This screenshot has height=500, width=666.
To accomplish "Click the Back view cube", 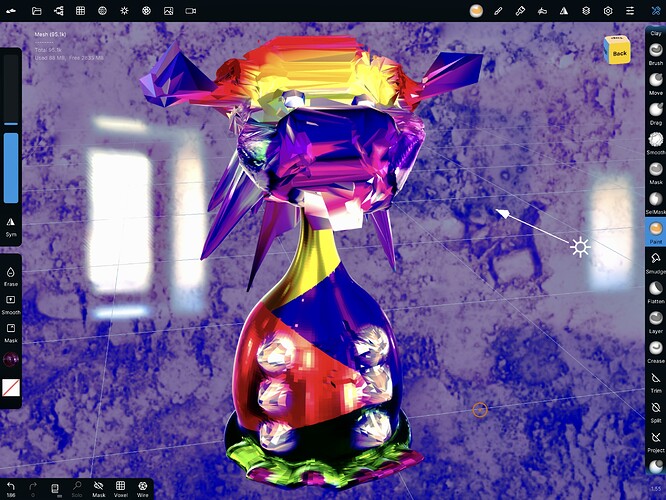I will (x=617, y=50).
